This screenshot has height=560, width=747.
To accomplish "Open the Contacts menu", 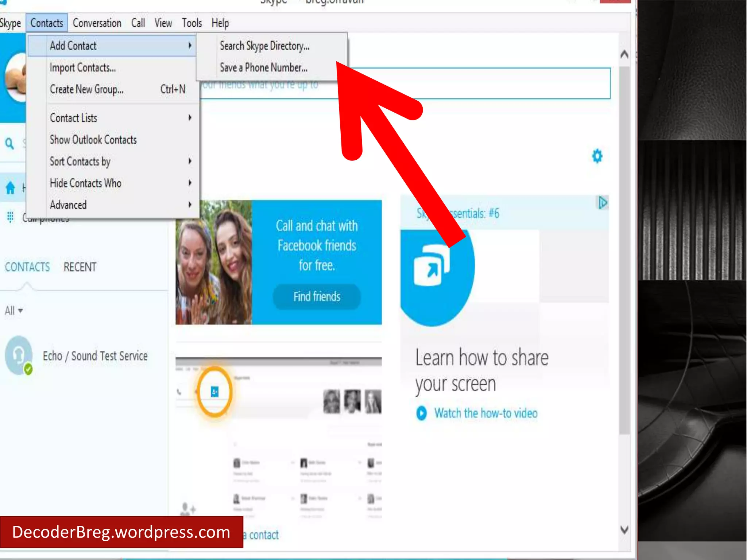I will tap(47, 23).
